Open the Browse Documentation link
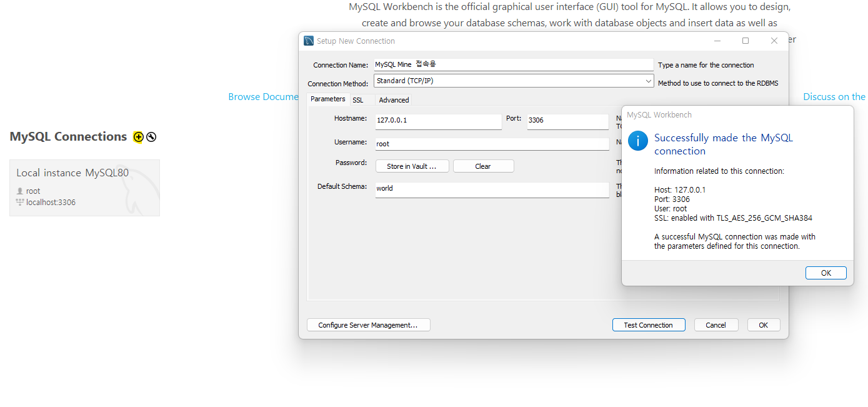This screenshot has width=868, height=407. click(264, 97)
